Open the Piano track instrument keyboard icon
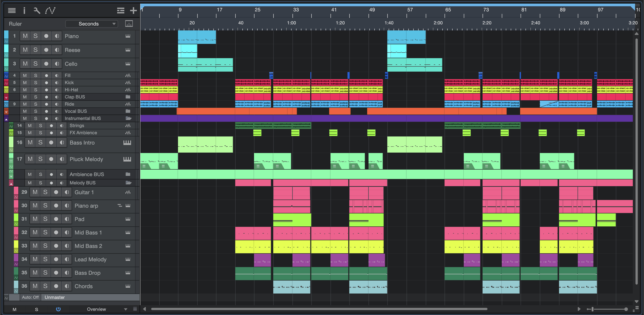Screen dimensions: 644x315 tap(128, 36)
